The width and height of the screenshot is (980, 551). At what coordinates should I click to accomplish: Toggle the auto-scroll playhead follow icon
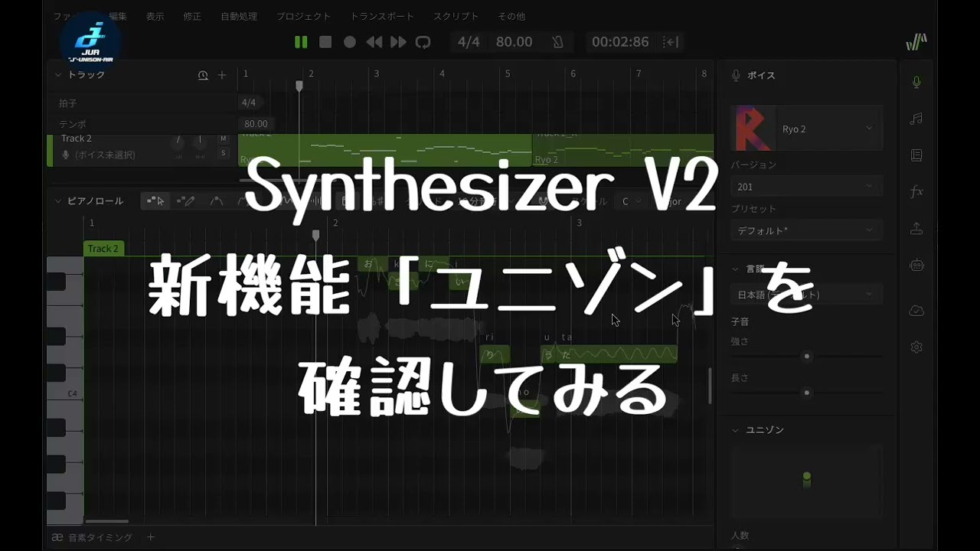(x=672, y=42)
